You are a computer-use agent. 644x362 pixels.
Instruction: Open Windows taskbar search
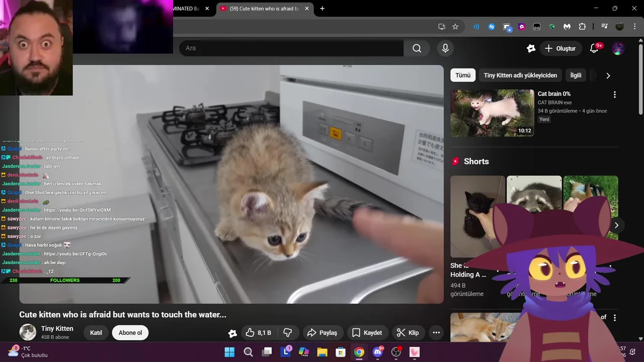click(x=248, y=352)
